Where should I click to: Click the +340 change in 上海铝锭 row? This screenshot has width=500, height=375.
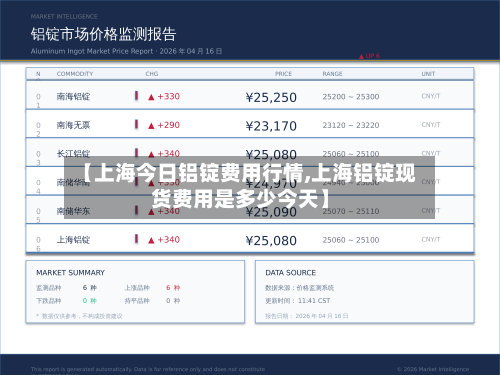point(169,240)
